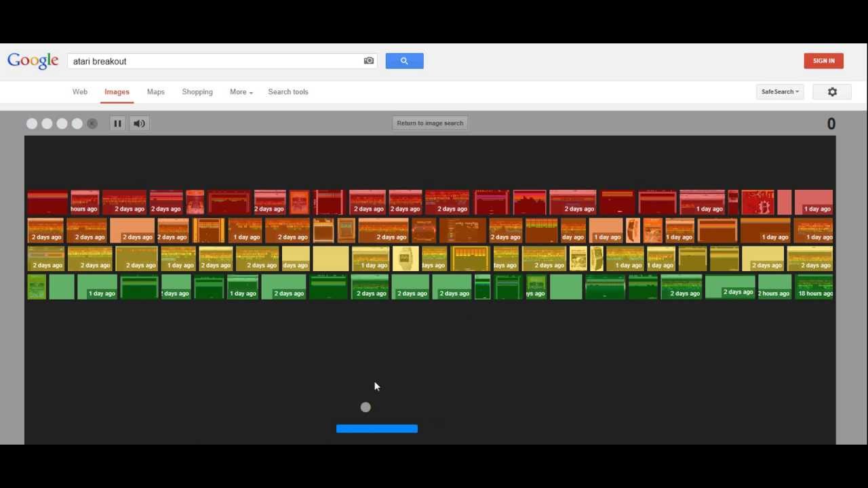This screenshot has height=488, width=868.
Task: Open the settings gear menu
Action: [833, 92]
